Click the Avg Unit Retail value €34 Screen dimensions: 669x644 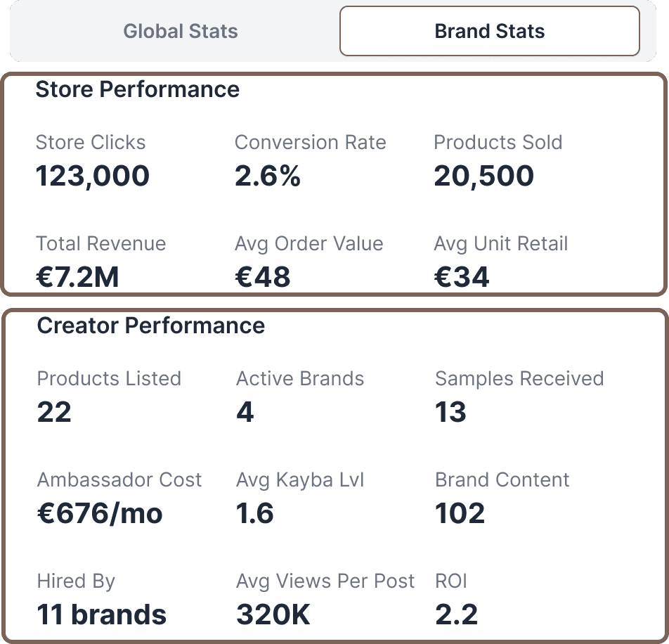(461, 276)
